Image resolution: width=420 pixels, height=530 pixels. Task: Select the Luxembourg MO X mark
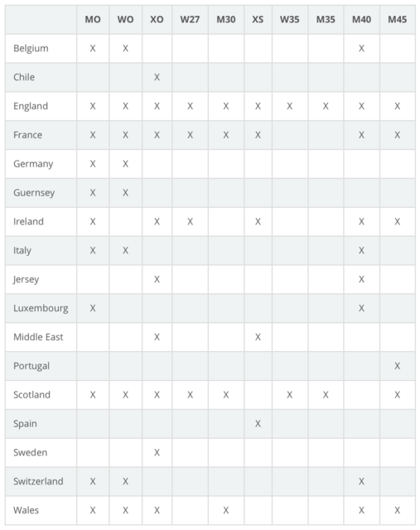coord(93,308)
